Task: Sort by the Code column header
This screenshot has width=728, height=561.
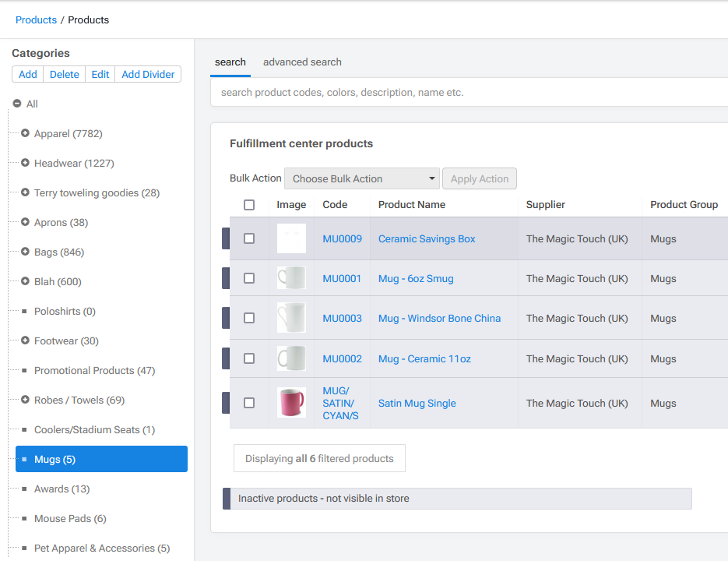Action: pyautogui.click(x=335, y=204)
